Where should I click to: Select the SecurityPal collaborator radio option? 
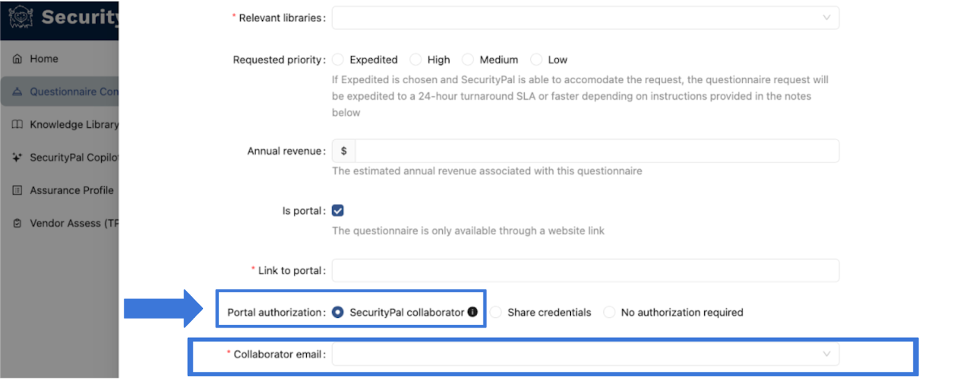pos(337,312)
